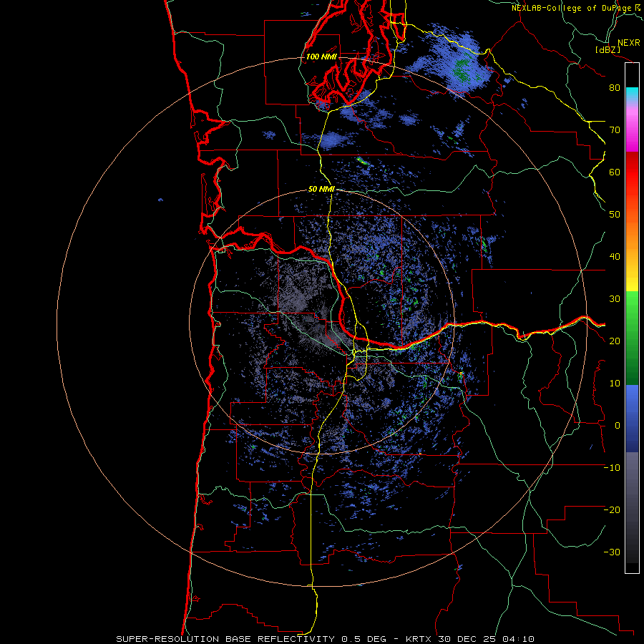Click the NEXR label above the scale
This screenshot has width=644, height=644.
point(628,43)
